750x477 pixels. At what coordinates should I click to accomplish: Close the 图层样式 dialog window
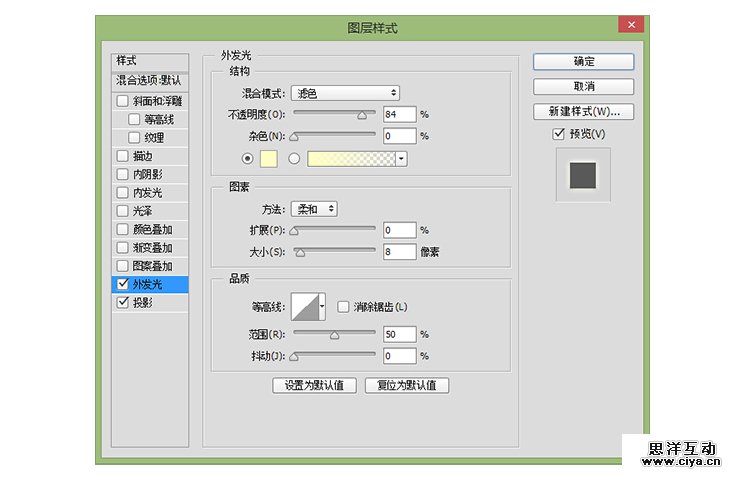point(630,27)
